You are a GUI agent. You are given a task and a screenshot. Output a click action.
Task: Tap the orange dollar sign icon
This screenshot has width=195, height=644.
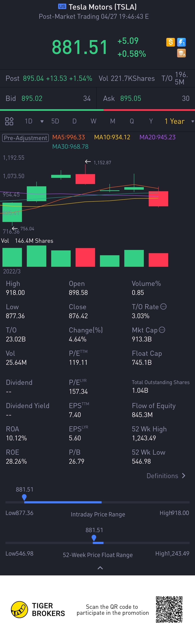tap(170, 42)
